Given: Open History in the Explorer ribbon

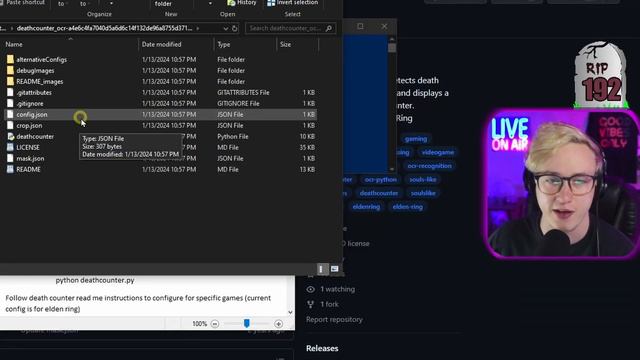Looking at the screenshot, I should coord(242,3).
